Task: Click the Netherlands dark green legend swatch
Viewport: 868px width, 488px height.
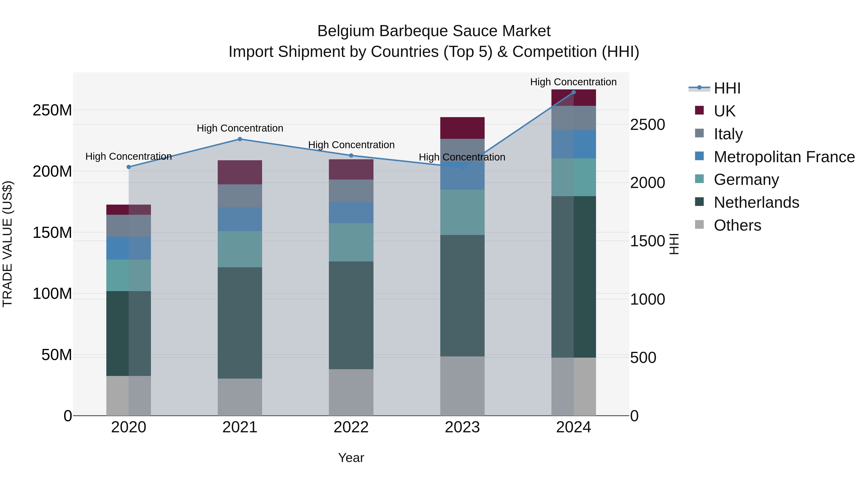Action: 699,201
